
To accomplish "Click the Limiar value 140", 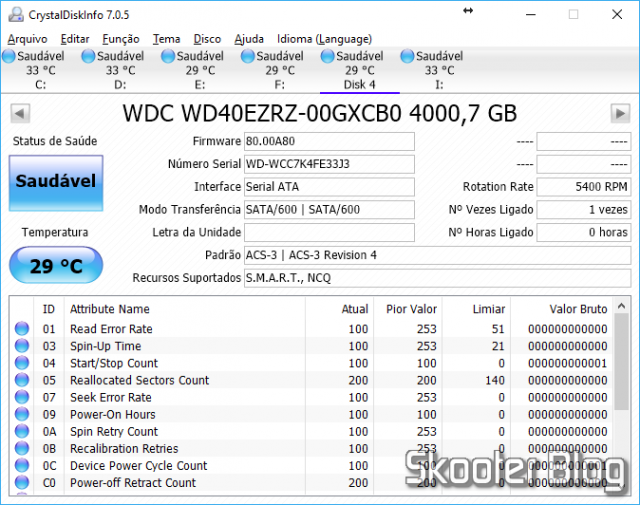I will [495, 380].
